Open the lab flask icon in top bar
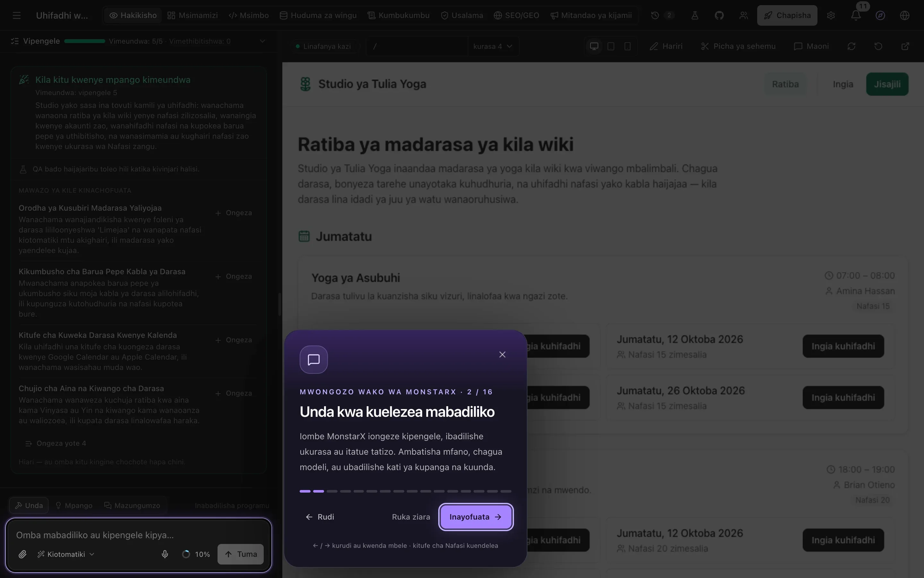The height and width of the screenshot is (578, 924). [x=695, y=15]
